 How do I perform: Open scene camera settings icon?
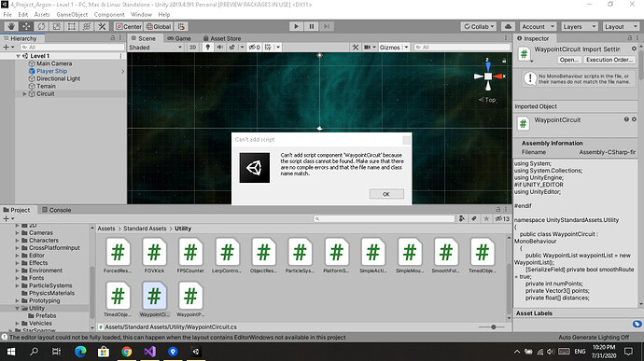368,48
